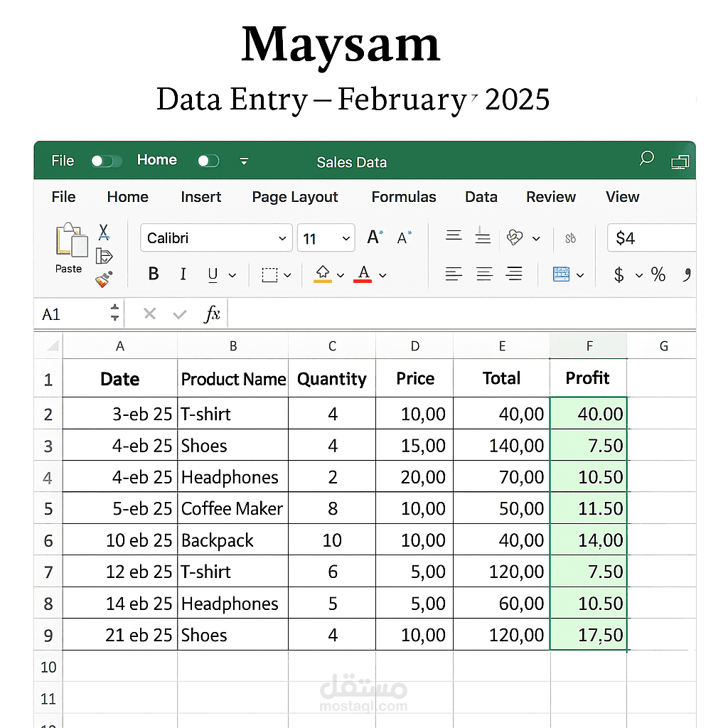This screenshot has height=728, width=728.
Task: Toggle the switch next to File
Action: pyautogui.click(x=107, y=161)
